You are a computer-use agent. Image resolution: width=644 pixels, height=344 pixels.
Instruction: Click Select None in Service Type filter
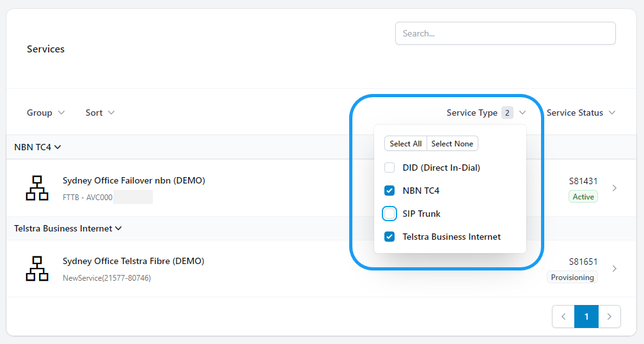pyautogui.click(x=452, y=144)
